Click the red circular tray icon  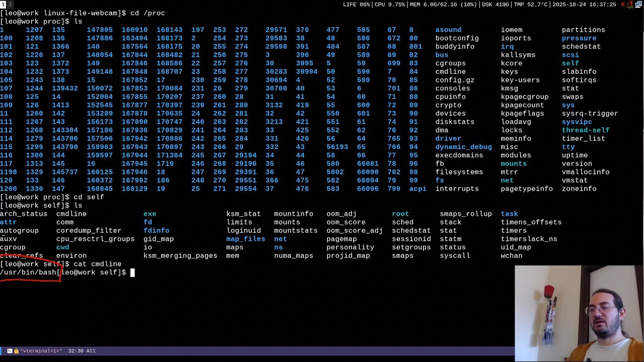coord(630,5)
